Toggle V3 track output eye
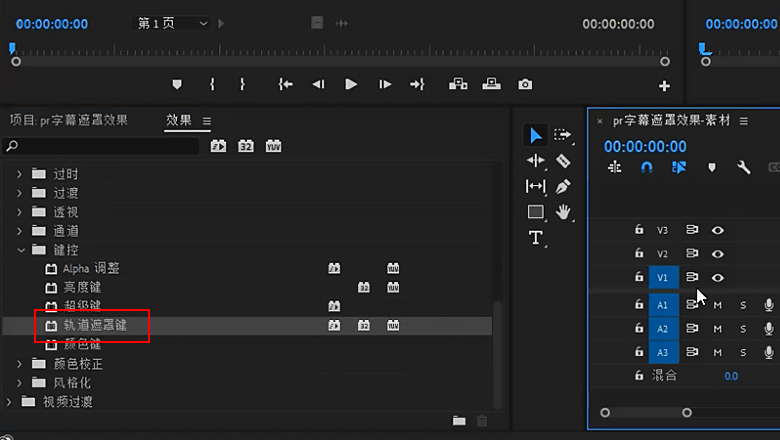Viewport: 780px width, 440px height. point(717,230)
